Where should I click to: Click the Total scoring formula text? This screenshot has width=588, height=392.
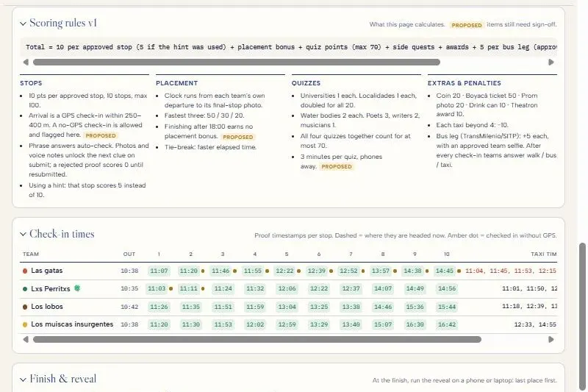point(291,47)
